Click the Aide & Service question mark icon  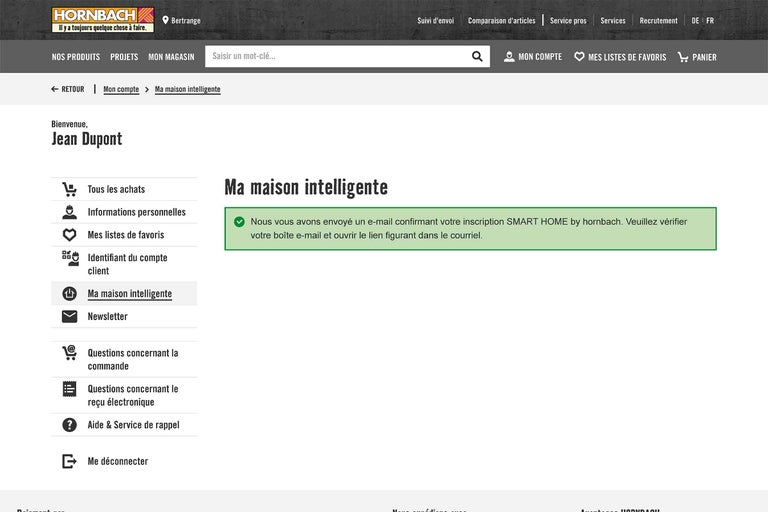click(x=69, y=425)
